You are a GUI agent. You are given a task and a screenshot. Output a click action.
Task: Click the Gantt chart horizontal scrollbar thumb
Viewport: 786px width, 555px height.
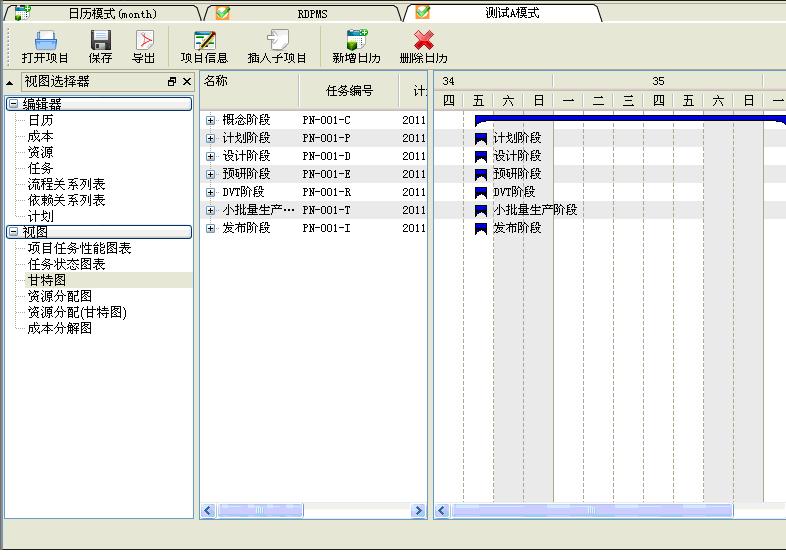tap(592, 511)
